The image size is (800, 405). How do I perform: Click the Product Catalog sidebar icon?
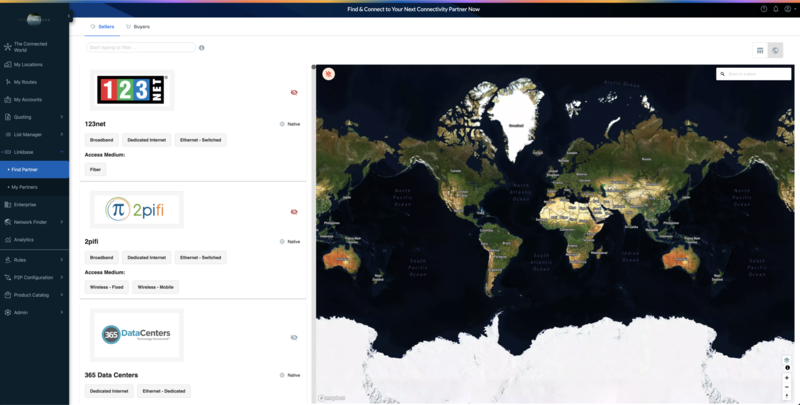(x=7, y=295)
